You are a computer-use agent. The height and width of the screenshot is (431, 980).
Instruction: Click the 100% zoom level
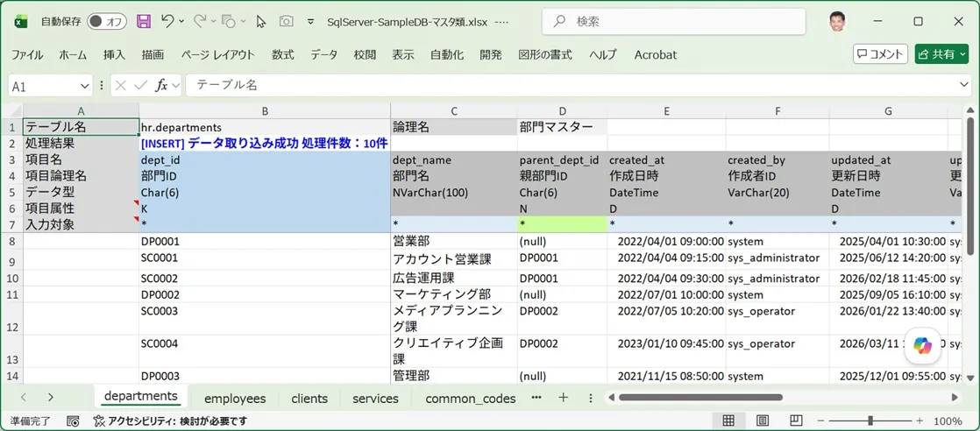(948, 421)
